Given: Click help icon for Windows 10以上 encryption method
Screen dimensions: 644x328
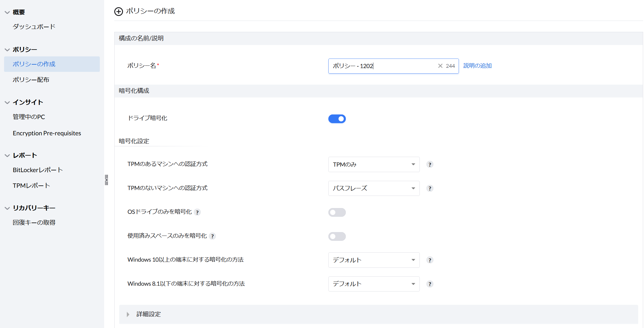Looking at the screenshot, I should coord(430,260).
